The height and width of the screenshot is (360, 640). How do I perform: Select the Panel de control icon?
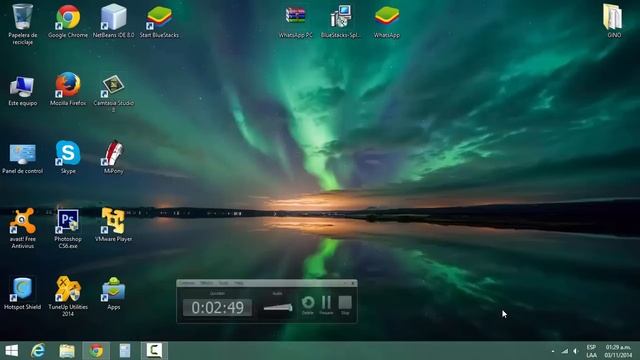pyautogui.click(x=22, y=158)
